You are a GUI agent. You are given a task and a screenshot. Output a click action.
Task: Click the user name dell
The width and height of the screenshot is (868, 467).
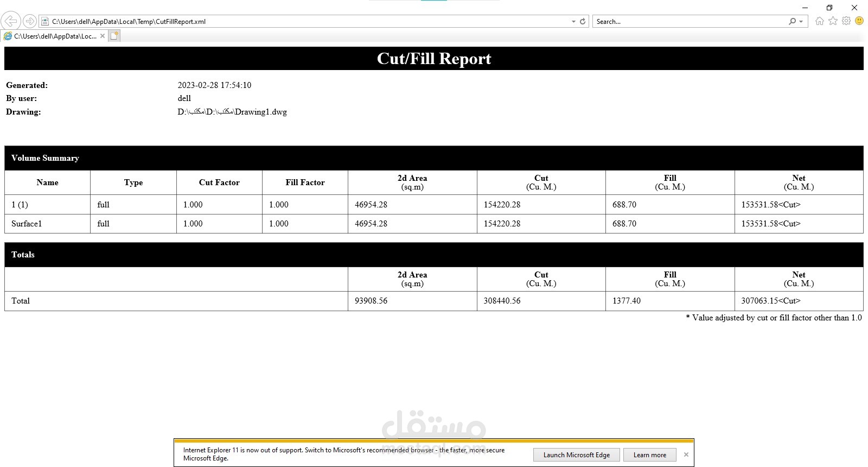[x=184, y=98]
